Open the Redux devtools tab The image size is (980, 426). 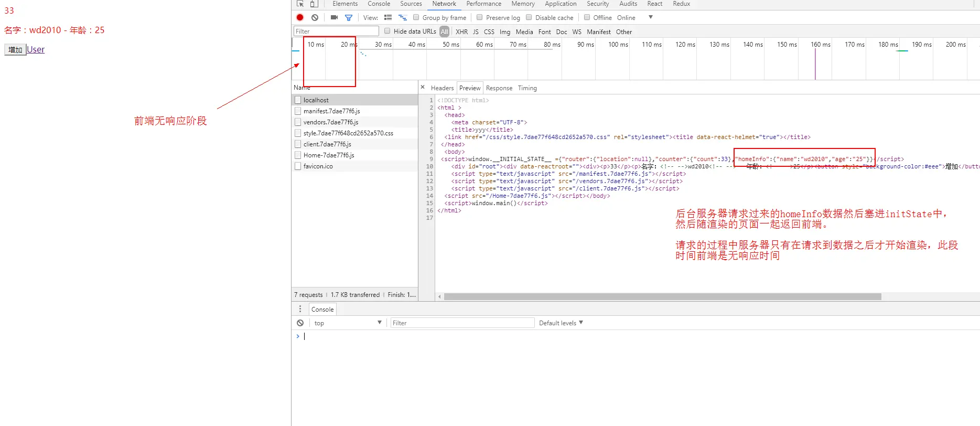(x=682, y=4)
